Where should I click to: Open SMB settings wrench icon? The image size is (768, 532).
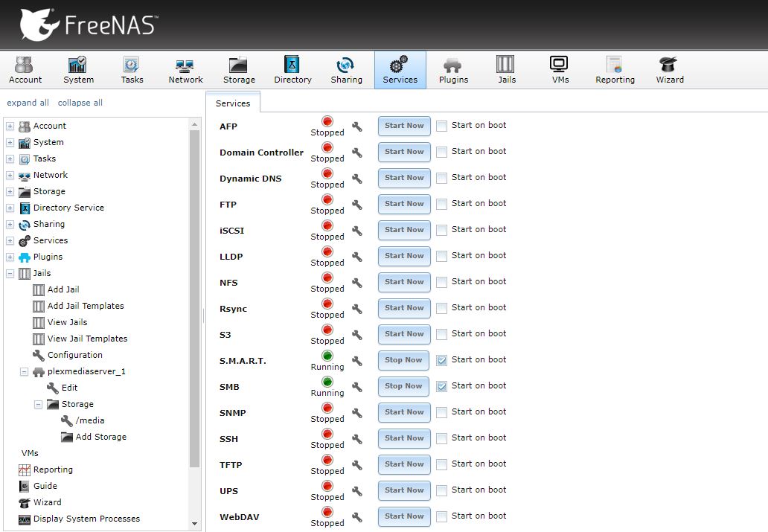(357, 387)
